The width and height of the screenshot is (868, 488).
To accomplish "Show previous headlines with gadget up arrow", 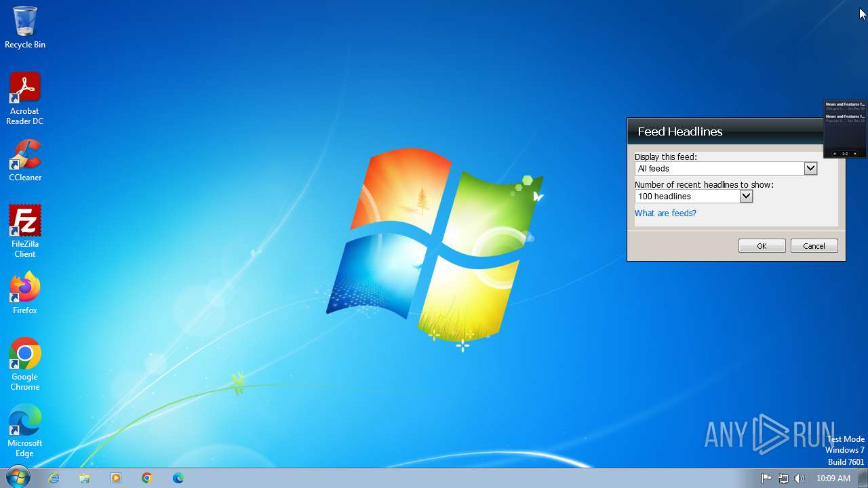I will pos(835,154).
